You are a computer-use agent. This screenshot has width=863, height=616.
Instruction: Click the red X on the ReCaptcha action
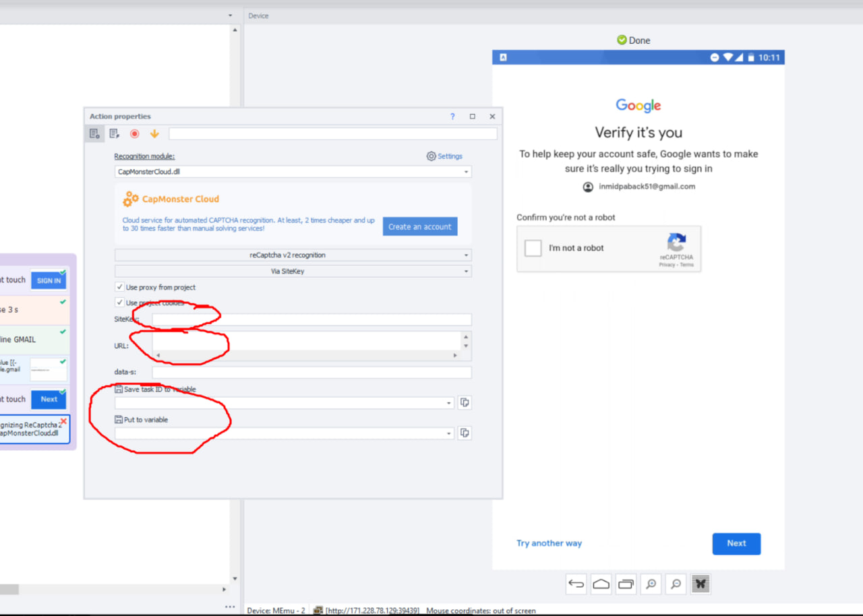63,421
